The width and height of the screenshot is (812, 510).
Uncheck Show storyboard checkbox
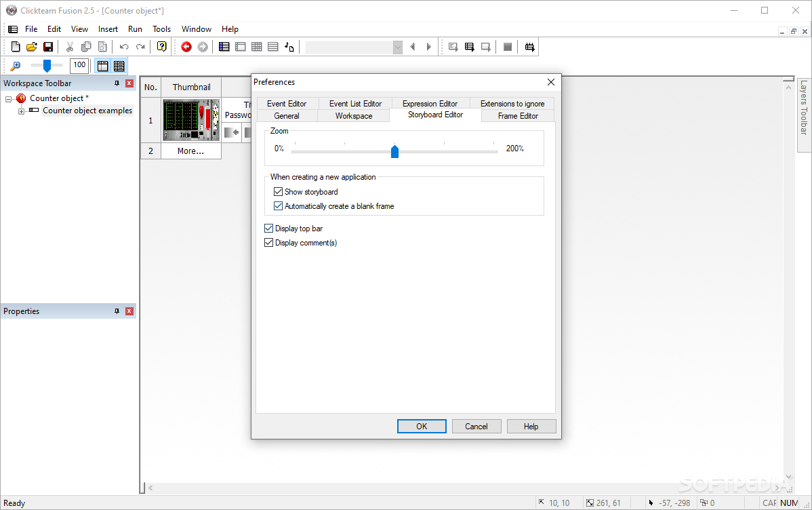pyautogui.click(x=278, y=192)
